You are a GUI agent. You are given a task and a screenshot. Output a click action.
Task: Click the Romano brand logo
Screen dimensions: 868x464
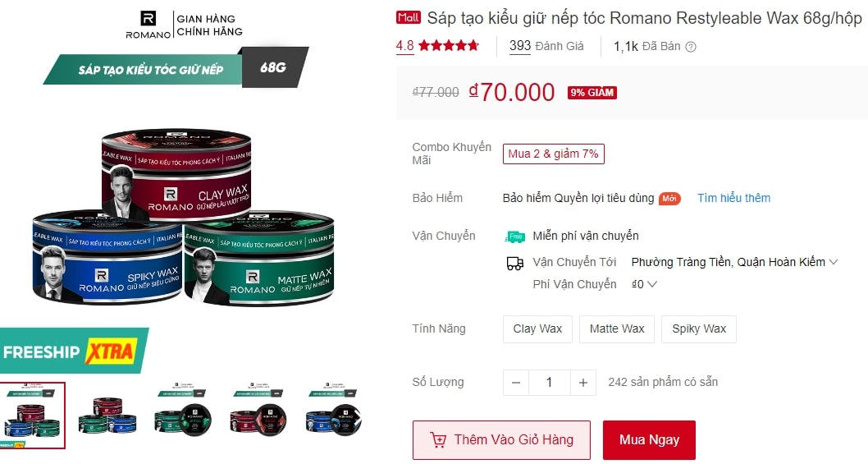(148, 25)
